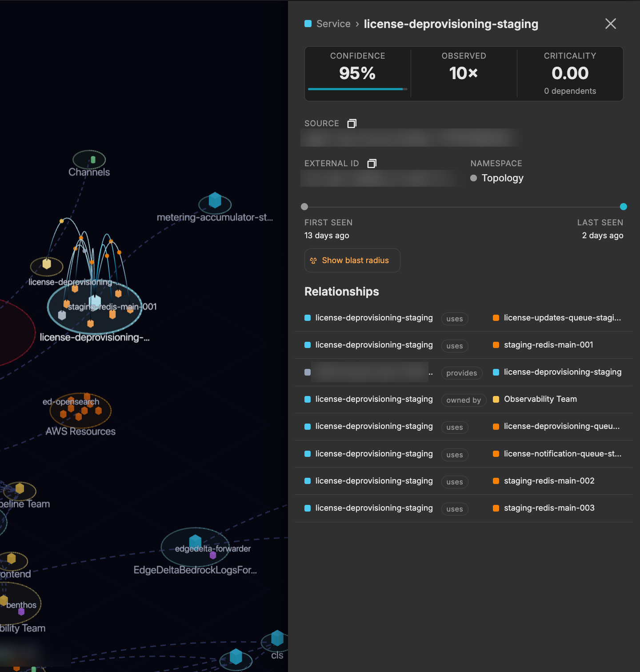Click the ed-opensearch AWS Resources cluster
This screenshot has width=640, height=672.
click(80, 410)
